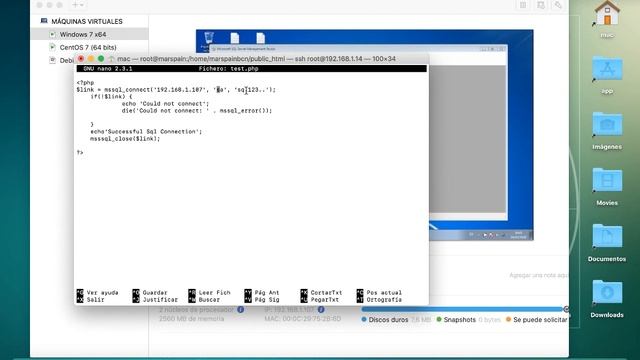The height and width of the screenshot is (360, 640).
Task: Click the mssql_connect line in nano
Action: pos(176,89)
